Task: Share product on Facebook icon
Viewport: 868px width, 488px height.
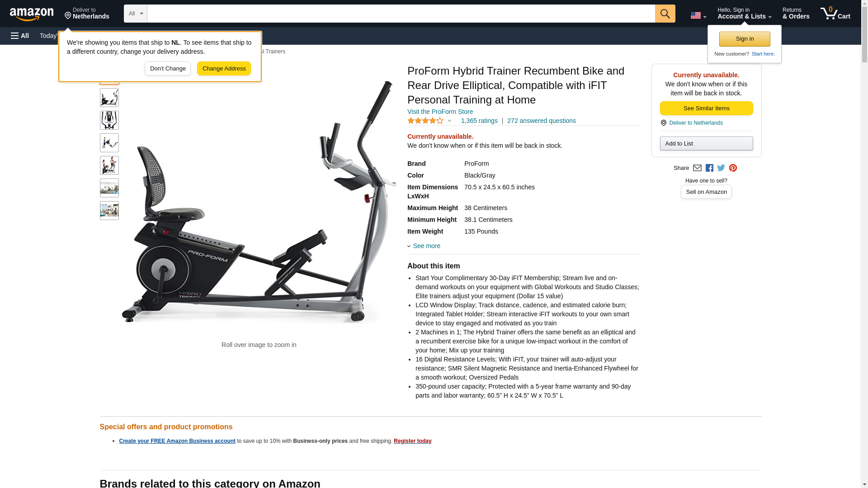Action: 709,168
